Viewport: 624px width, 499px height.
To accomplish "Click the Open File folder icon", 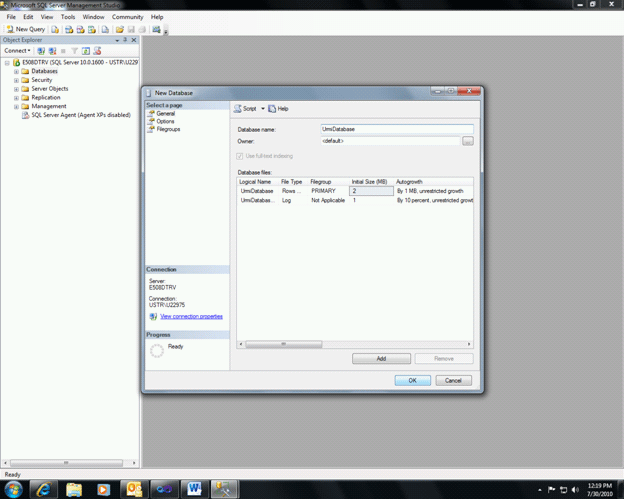I will (120, 29).
